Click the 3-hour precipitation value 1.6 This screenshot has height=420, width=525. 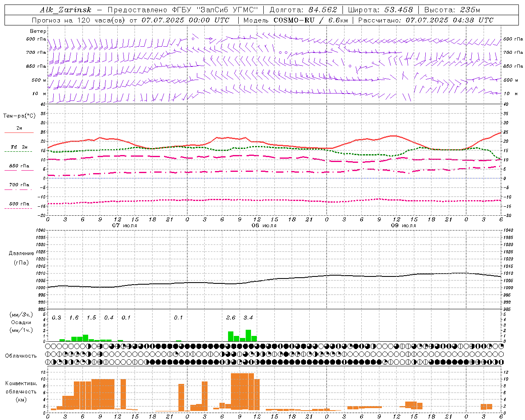coord(74,318)
